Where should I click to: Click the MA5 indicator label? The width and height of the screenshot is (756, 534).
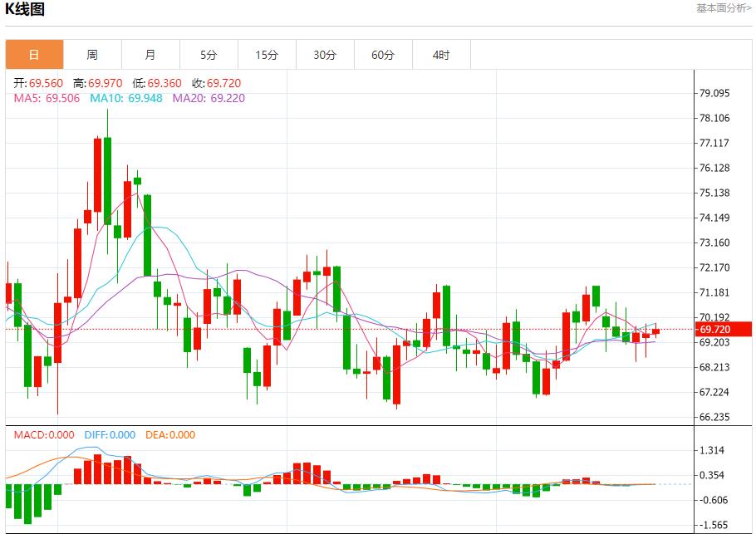(x=47, y=98)
